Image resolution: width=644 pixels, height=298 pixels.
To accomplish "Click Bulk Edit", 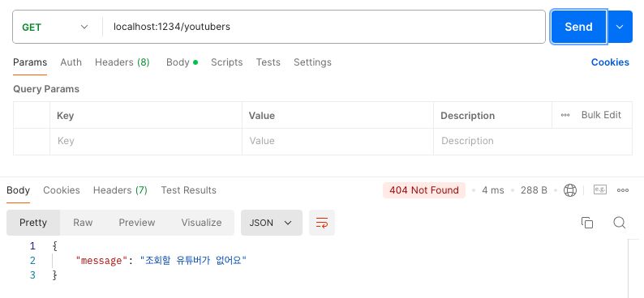I will pos(601,115).
